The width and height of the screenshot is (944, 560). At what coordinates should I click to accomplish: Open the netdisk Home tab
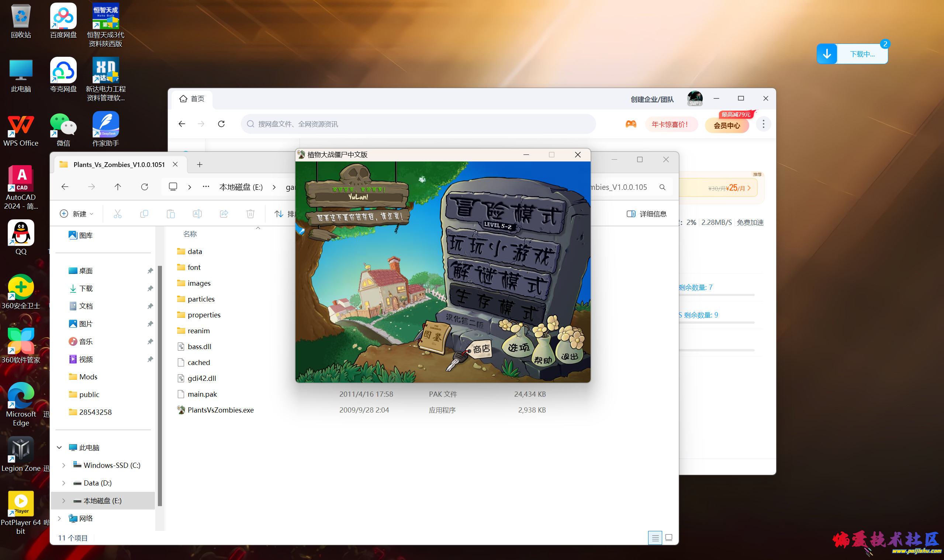[192, 99]
